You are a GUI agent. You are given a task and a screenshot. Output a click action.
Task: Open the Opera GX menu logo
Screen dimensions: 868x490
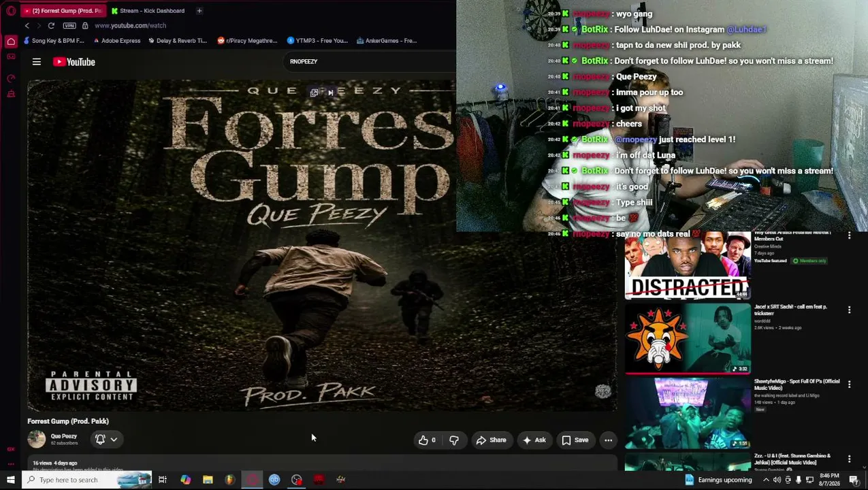click(11, 11)
